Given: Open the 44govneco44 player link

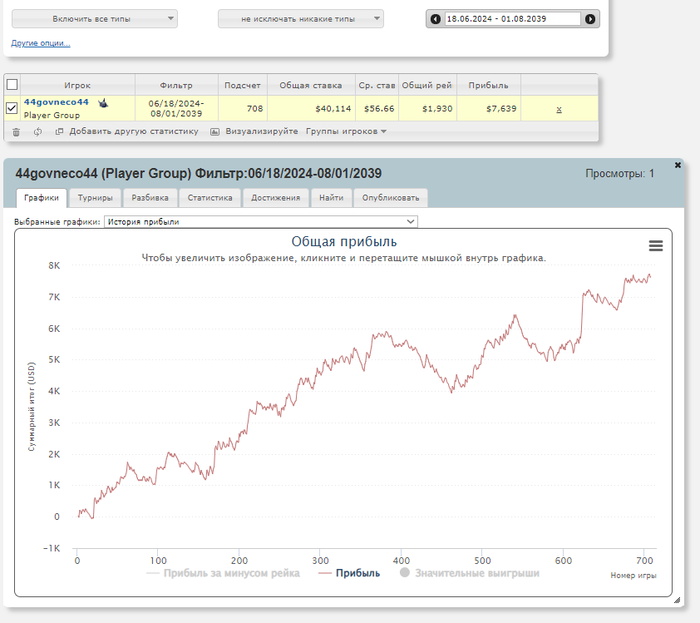Looking at the screenshot, I should [56, 102].
